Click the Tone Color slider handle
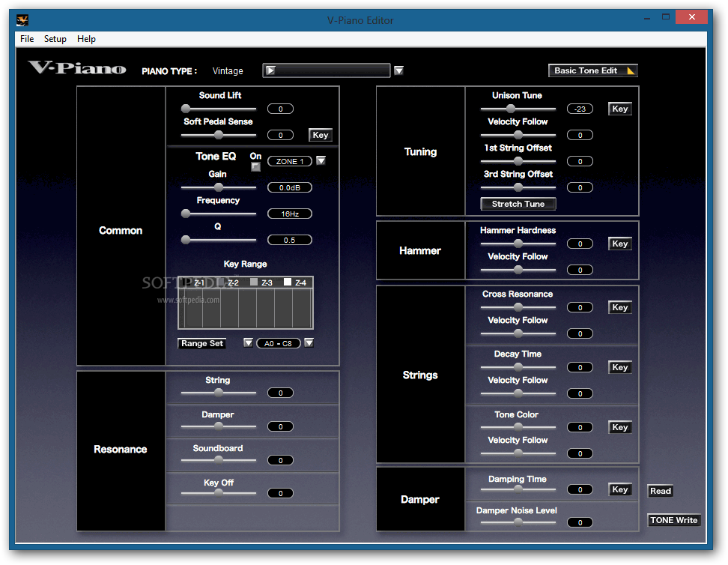Image resolution: width=728 pixels, height=565 pixels. [518, 427]
